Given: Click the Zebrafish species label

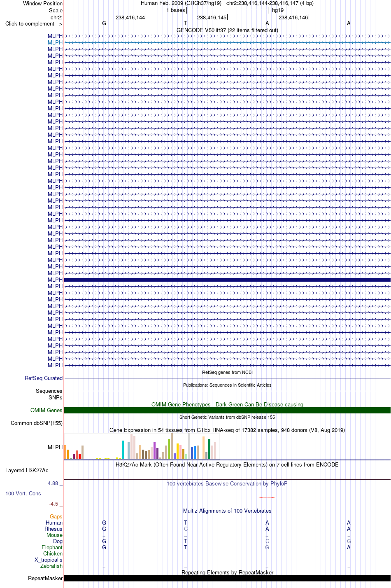Looking at the screenshot, I should tap(51, 566).
